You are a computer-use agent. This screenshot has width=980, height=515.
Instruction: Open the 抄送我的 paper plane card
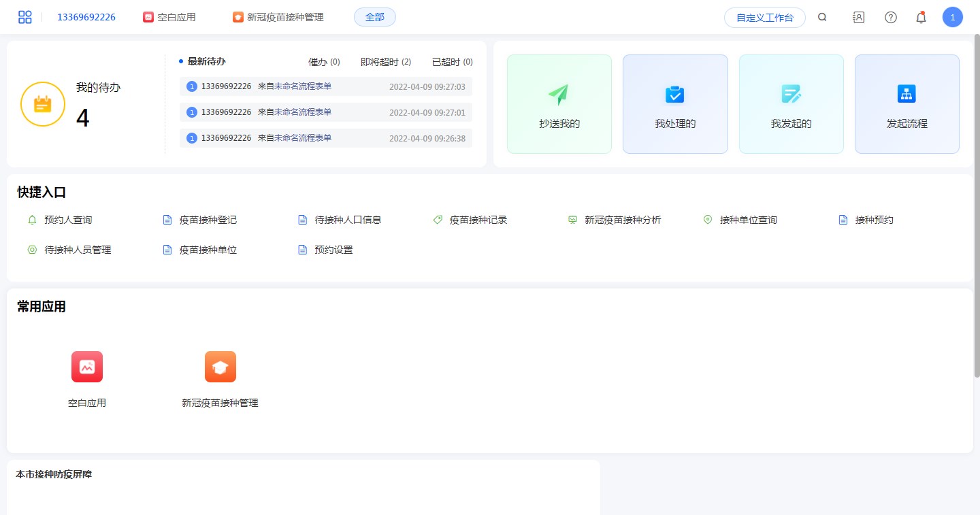pyautogui.click(x=559, y=104)
